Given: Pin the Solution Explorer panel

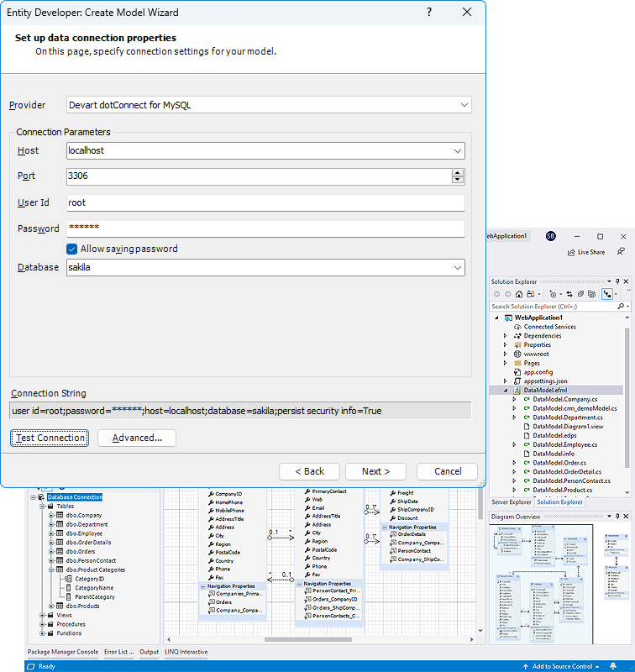Looking at the screenshot, I should pos(617,281).
